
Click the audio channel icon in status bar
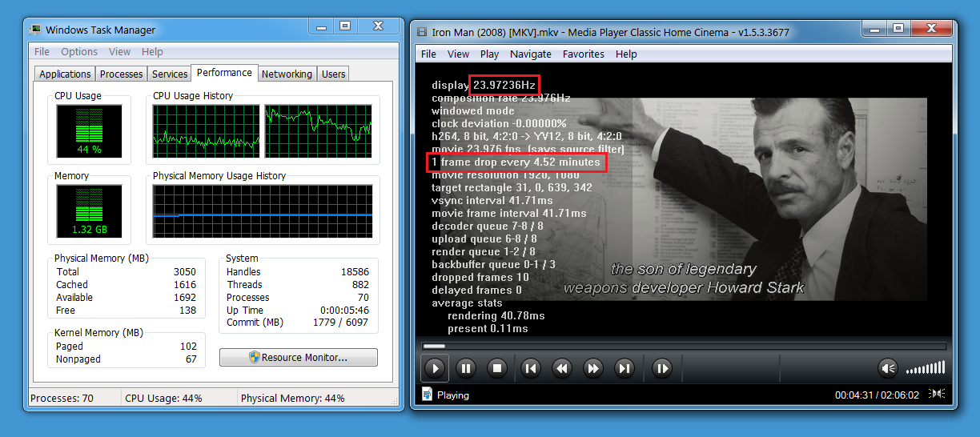(x=938, y=394)
